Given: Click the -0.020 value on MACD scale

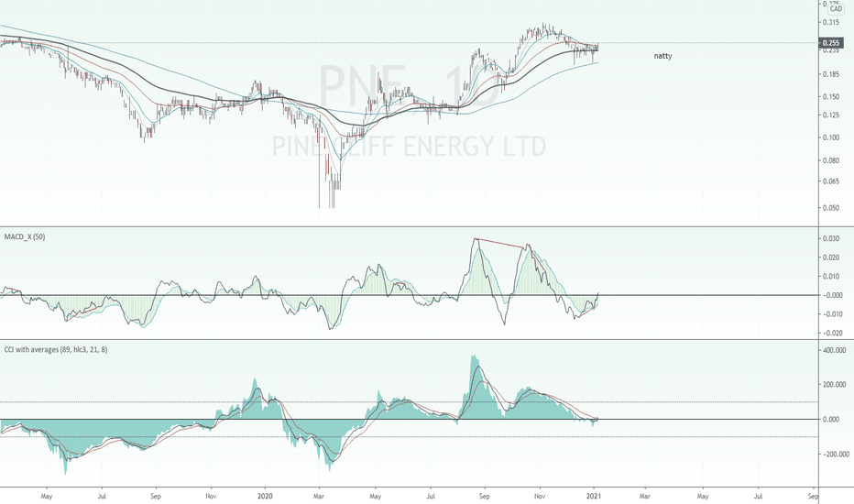Looking at the screenshot, I should coord(832,333).
